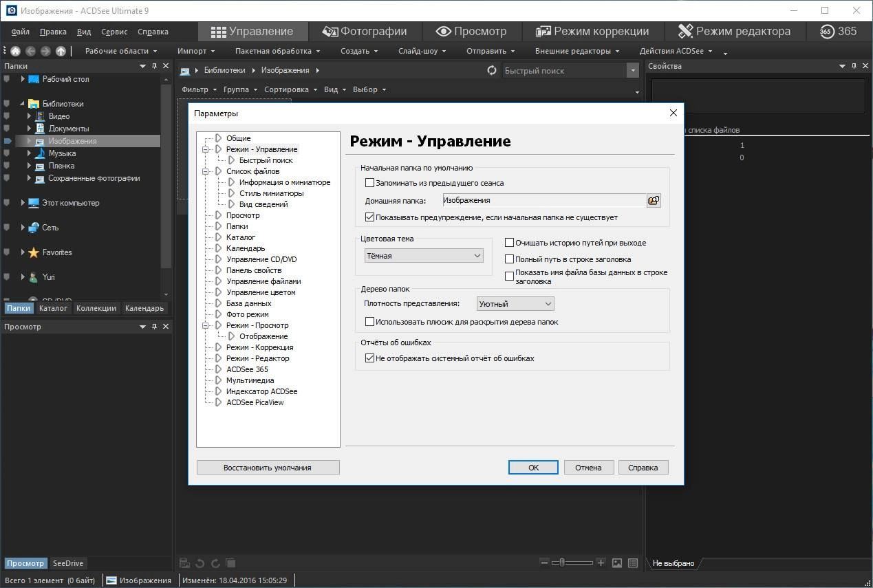
Task: Select ACDSee PicaView in options tree
Action: point(255,402)
